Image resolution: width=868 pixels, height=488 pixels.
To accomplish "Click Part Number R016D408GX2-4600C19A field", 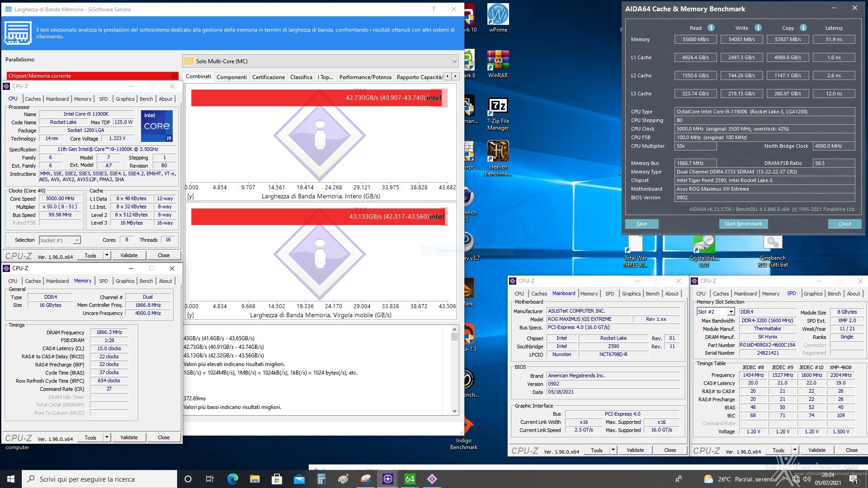I will [x=767, y=345].
